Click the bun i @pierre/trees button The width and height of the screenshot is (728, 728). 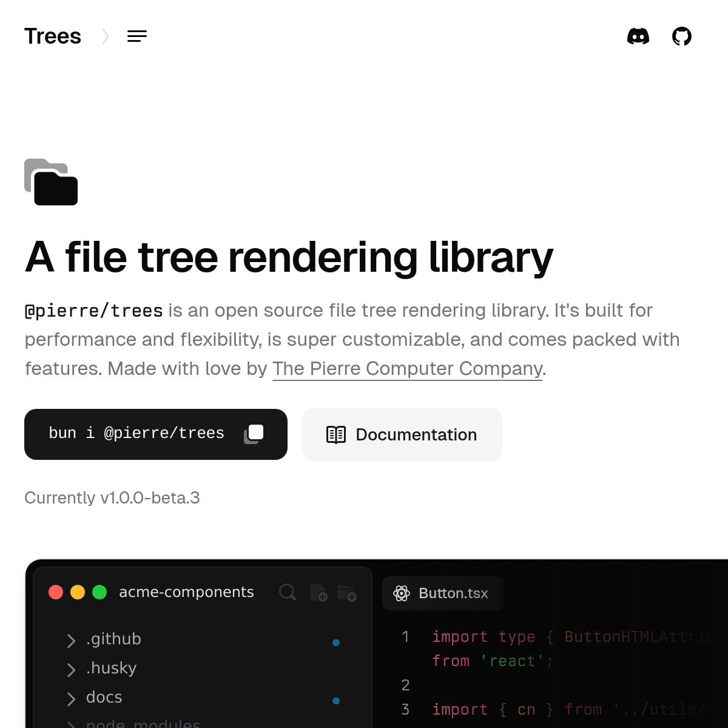coord(156,434)
